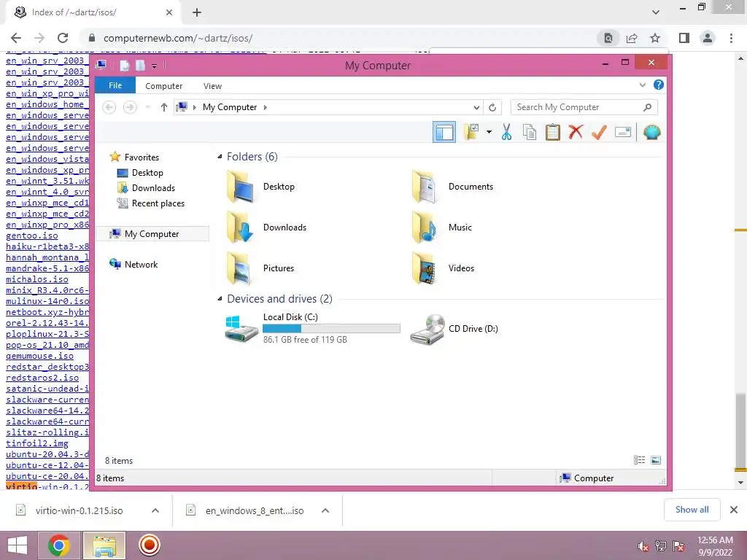Click the My Computer breadcrumb arrow
This screenshot has height=560, width=747.
[266, 107]
